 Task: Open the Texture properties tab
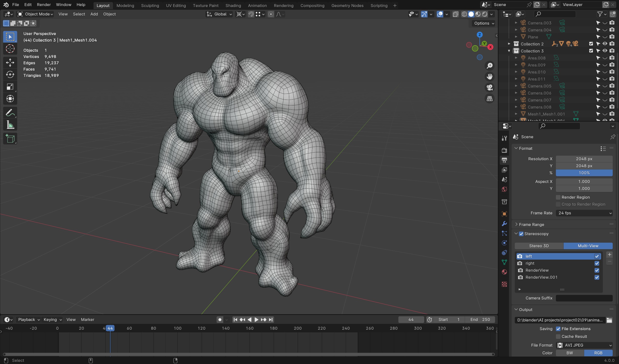pyautogui.click(x=504, y=284)
